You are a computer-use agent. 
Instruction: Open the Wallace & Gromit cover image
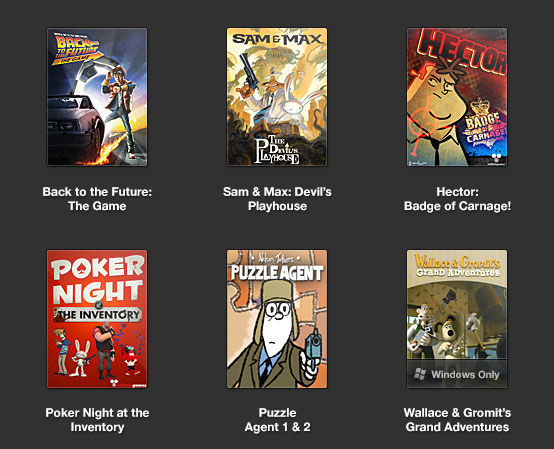point(457,319)
